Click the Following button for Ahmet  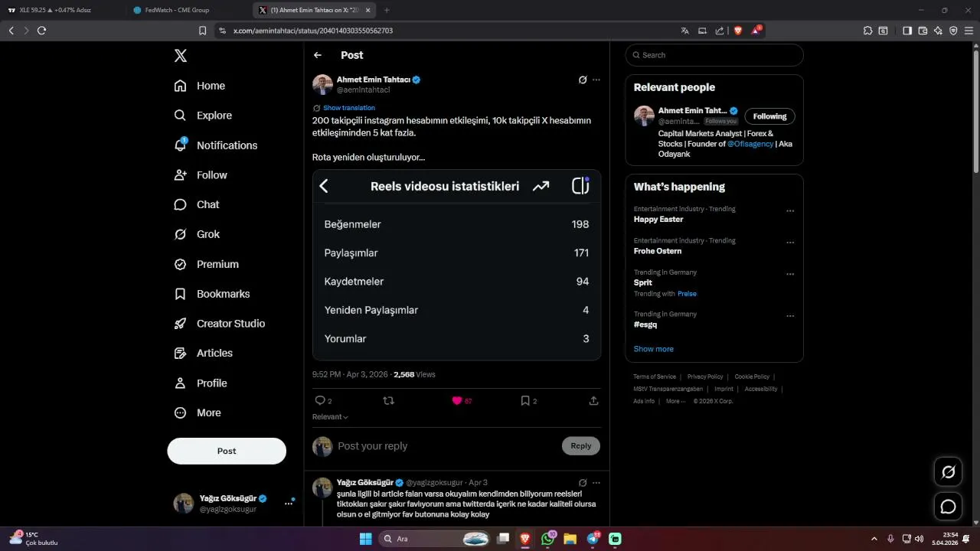point(769,116)
